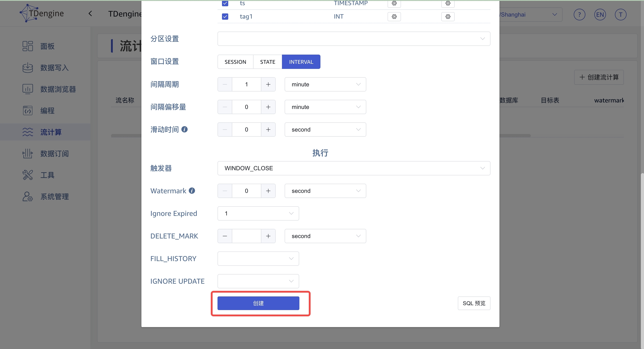The height and width of the screenshot is (349, 644).
Task: Open the 触发器 WINDOW_CLOSE dropdown
Action: (354, 168)
